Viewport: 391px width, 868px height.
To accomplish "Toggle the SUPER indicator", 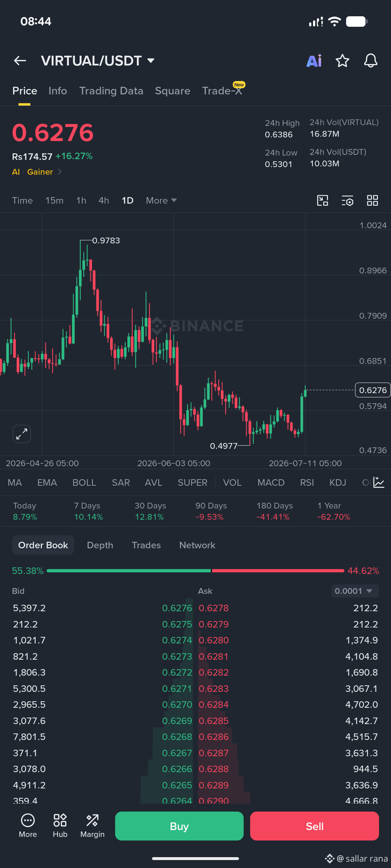I will (193, 482).
